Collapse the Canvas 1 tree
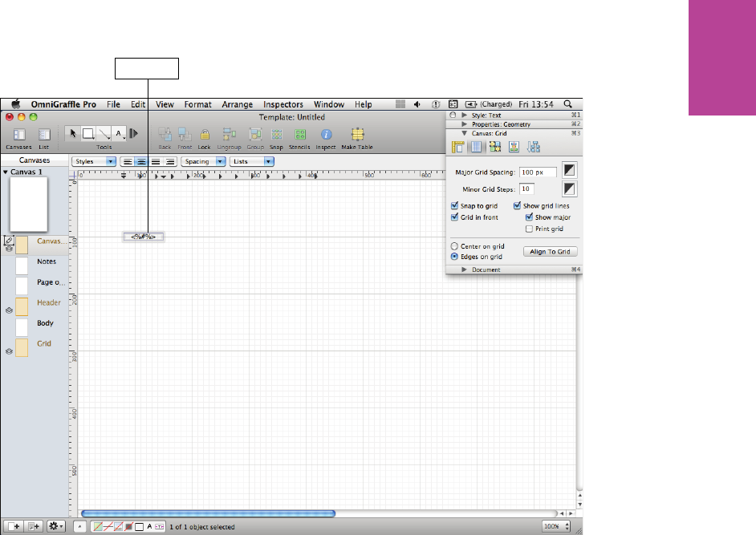This screenshot has width=756, height=535. [6, 172]
